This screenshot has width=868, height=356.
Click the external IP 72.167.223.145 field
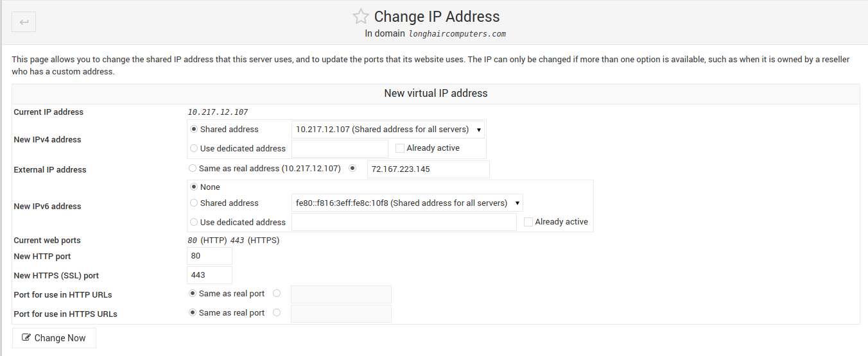click(428, 169)
